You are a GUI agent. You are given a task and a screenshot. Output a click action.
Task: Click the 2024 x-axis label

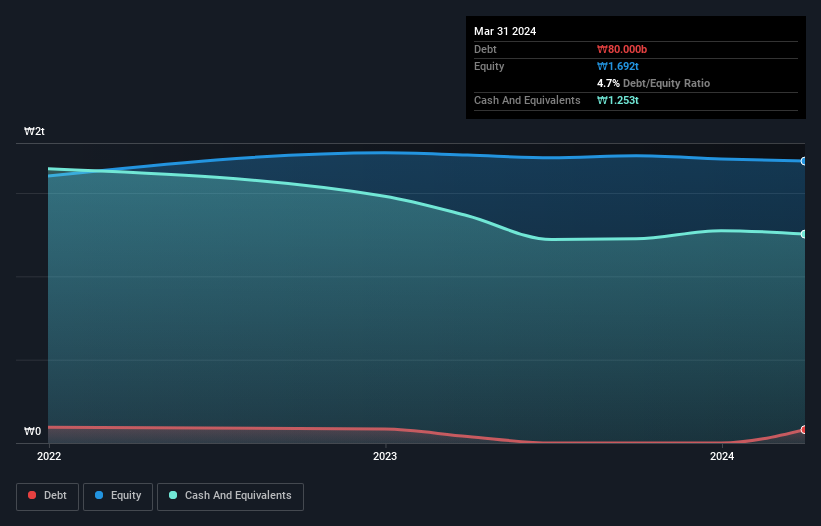(722, 456)
